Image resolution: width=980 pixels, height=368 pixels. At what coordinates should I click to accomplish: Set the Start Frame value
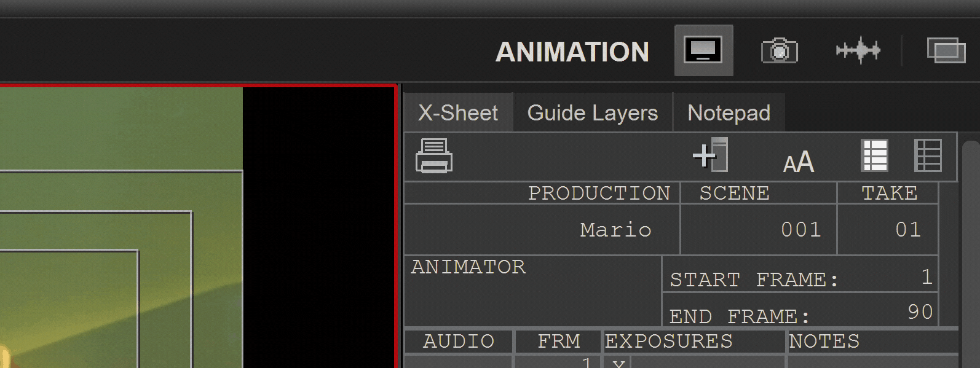[927, 277]
